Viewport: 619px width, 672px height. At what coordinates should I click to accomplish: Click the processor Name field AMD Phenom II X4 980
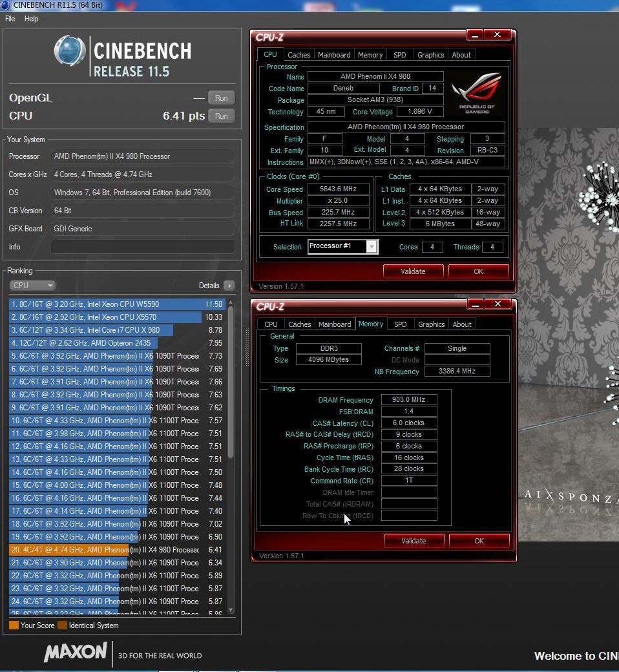(375, 76)
